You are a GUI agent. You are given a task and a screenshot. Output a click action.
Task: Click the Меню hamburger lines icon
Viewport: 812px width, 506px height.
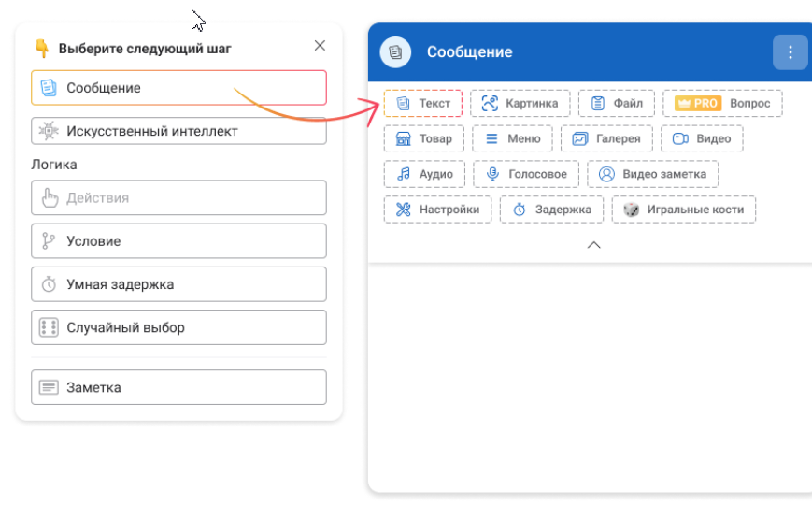tap(491, 138)
